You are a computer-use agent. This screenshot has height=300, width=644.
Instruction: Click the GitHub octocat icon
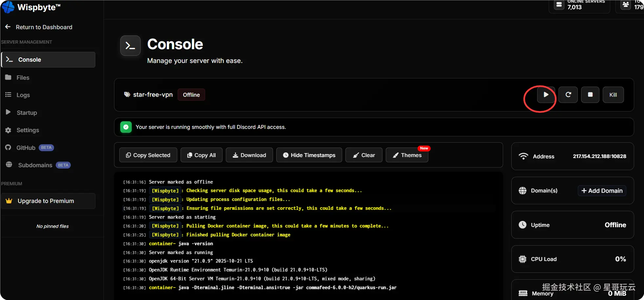tap(8, 148)
